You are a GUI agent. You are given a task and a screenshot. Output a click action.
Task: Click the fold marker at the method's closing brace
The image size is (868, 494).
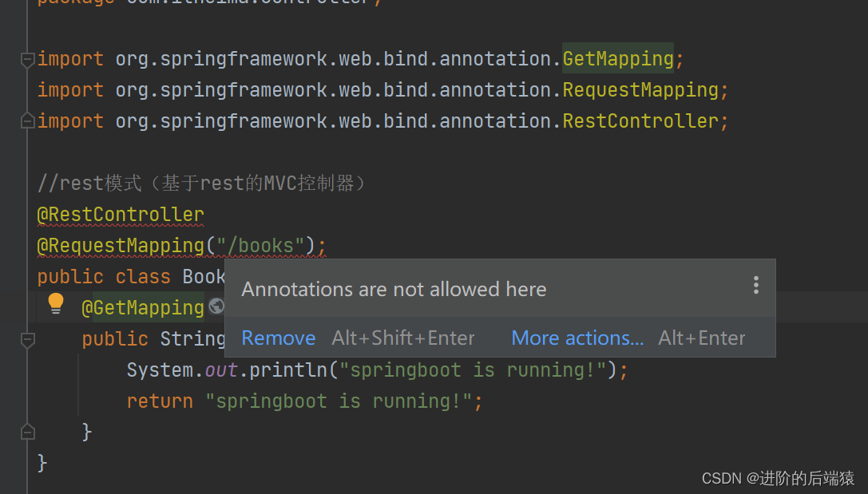click(x=27, y=432)
